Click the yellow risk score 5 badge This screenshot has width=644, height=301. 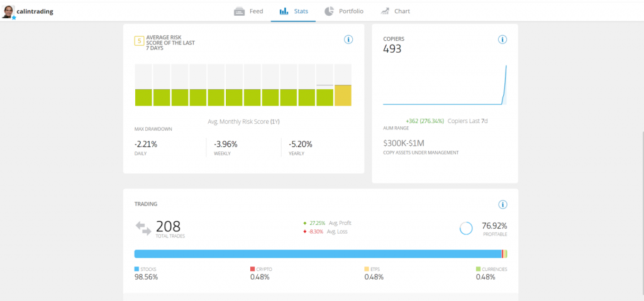point(138,42)
